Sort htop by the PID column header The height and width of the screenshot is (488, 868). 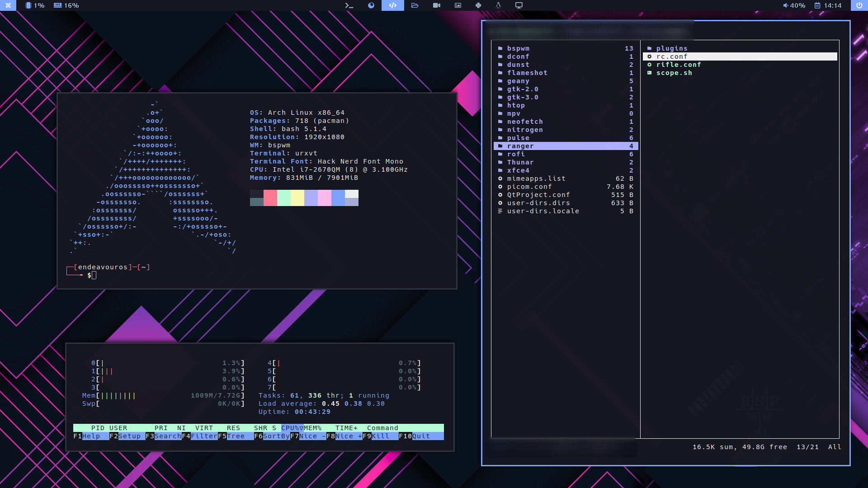pyautogui.click(x=98, y=428)
